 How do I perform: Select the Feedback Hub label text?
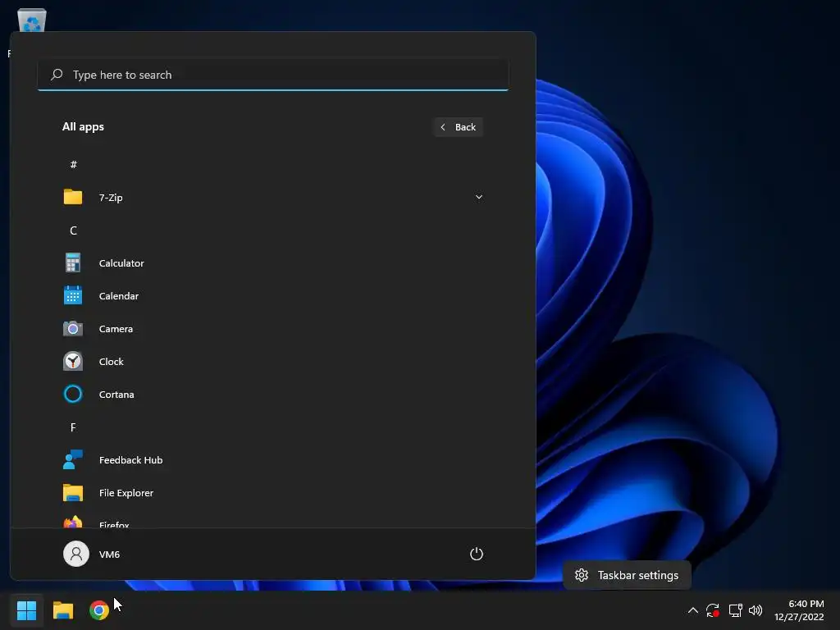(x=130, y=459)
